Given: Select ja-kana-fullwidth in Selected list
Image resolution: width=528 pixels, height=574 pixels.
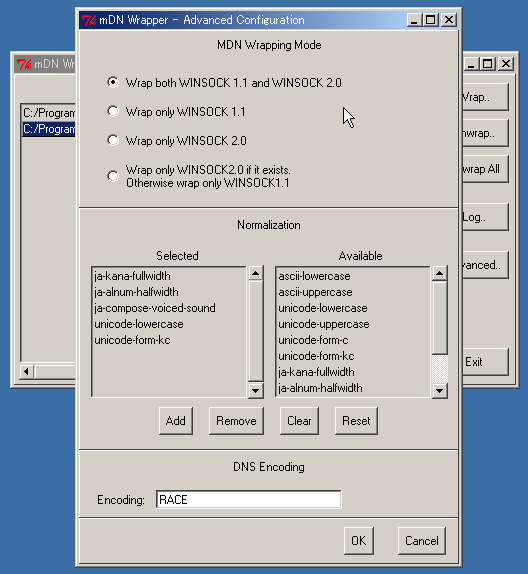Looking at the screenshot, I should [x=133, y=276].
